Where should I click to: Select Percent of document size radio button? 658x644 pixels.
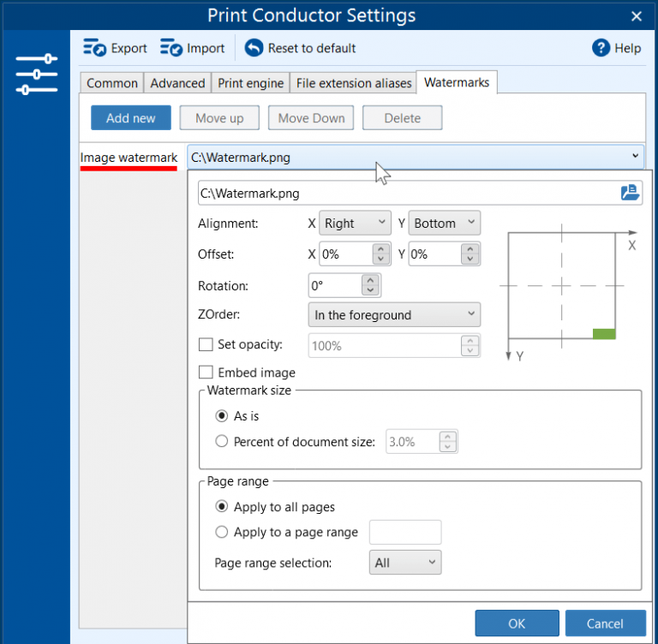[222, 442]
